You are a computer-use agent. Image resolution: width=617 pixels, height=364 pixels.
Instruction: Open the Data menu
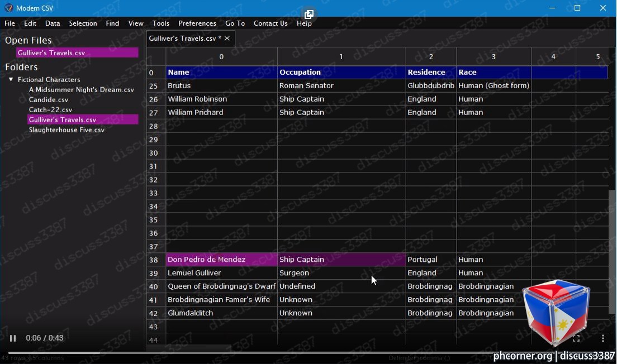click(x=53, y=23)
